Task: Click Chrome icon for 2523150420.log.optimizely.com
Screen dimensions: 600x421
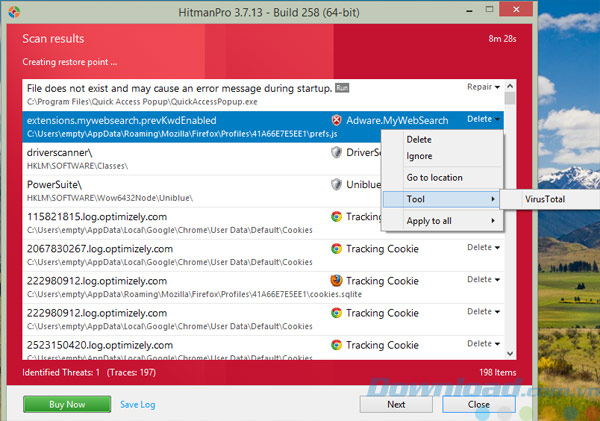Action: 337,344
